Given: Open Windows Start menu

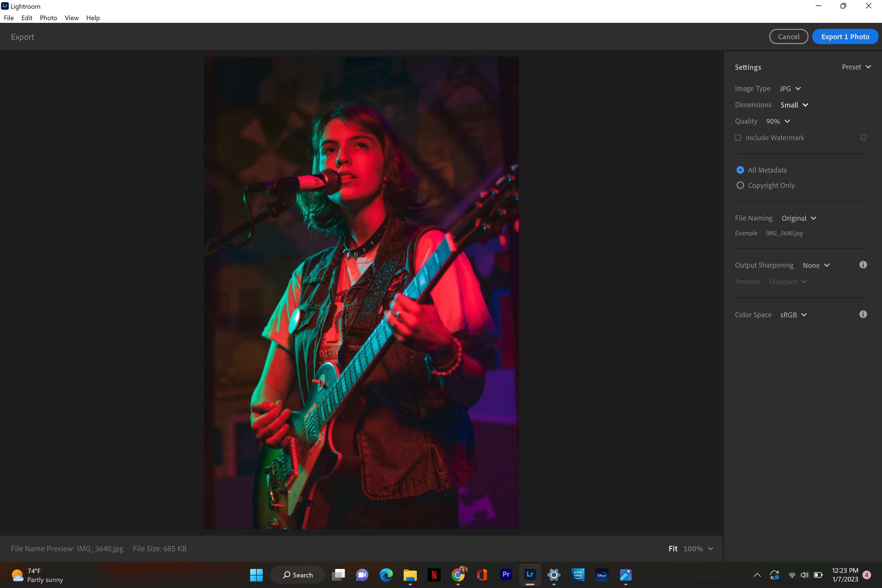Looking at the screenshot, I should (256, 574).
